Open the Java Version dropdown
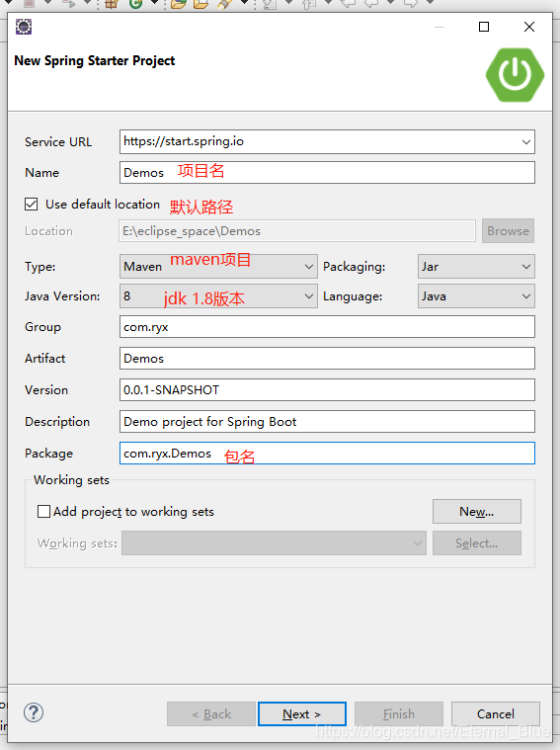This screenshot has width=560, height=750. click(x=218, y=296)
